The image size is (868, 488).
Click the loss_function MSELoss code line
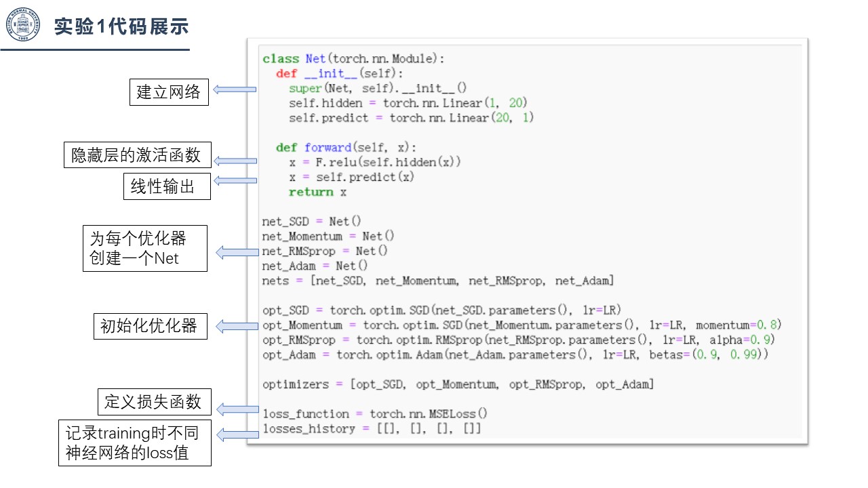click(375, 413)
